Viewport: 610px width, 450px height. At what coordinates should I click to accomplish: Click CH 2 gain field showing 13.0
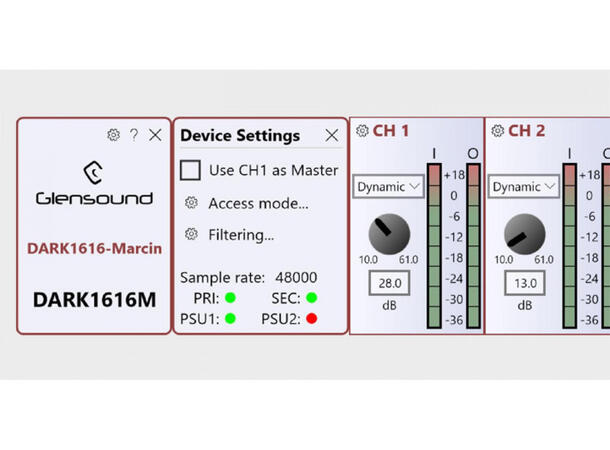pos(524,283)
